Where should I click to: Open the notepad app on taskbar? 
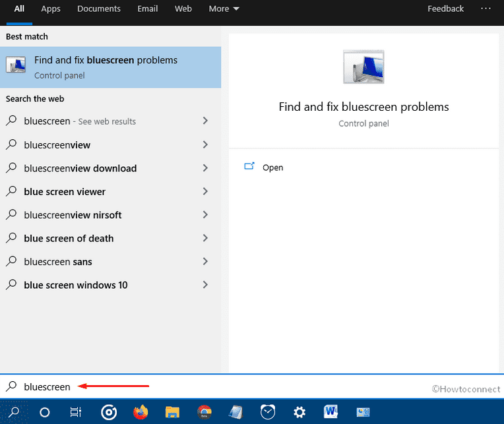pos(236,412)
